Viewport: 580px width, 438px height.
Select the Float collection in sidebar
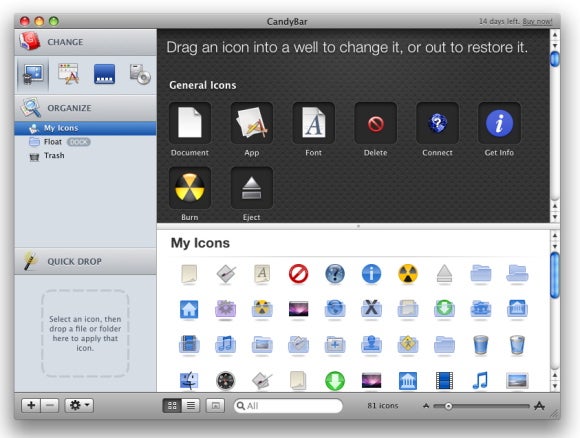point(85,142)
